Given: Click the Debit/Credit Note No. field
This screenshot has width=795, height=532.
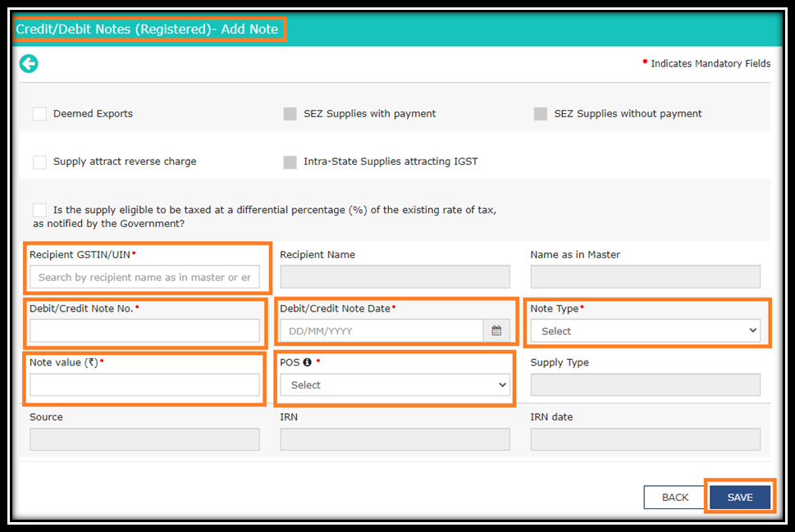Looking at the screenshot, I should coord(144,331).
